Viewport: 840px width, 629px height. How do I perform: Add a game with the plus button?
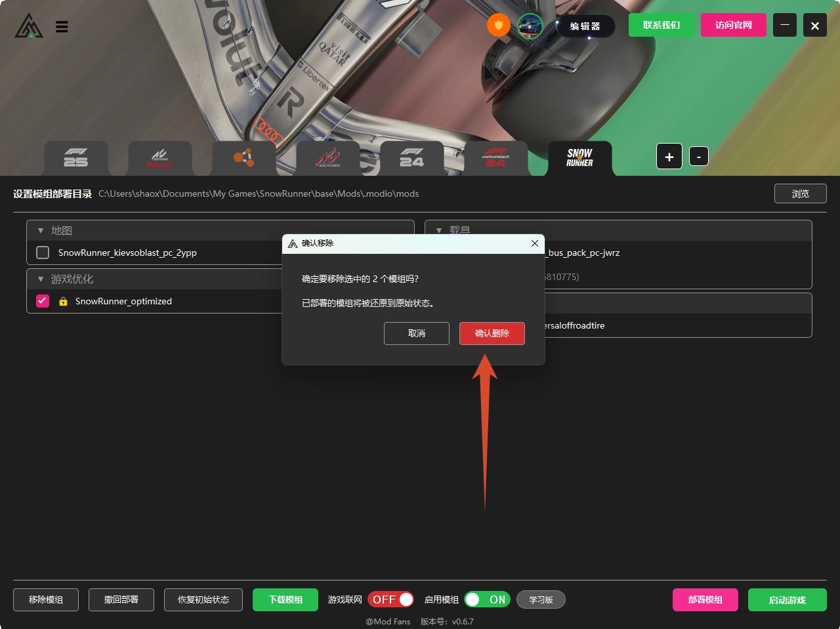[669, 157]
